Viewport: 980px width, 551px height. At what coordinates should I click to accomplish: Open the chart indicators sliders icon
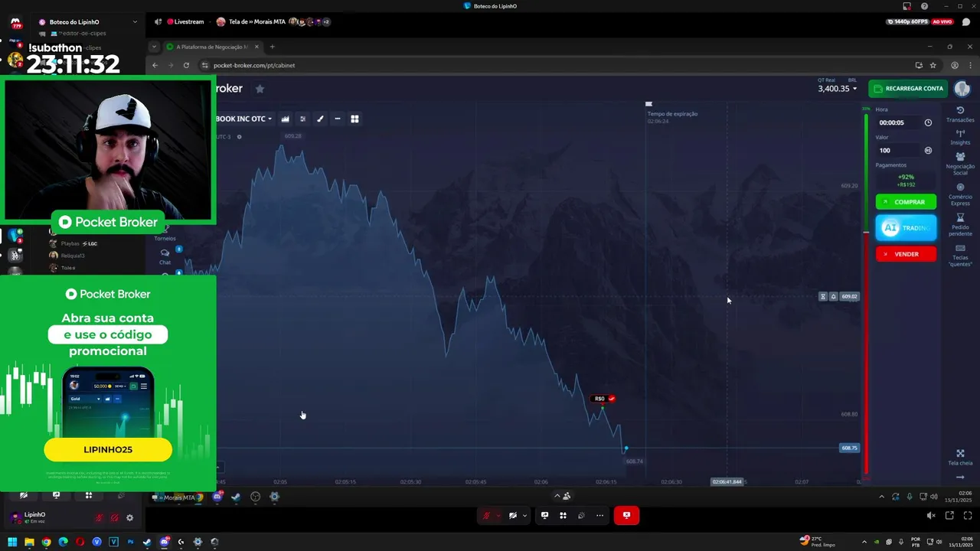(302, 119)
